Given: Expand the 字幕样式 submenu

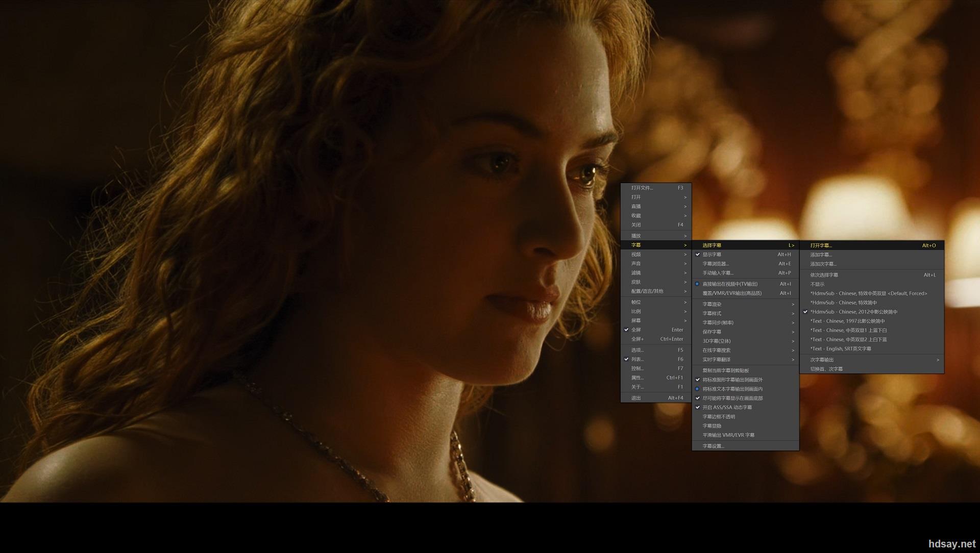Looking at the screenshot, I should (x=745, y=313).
